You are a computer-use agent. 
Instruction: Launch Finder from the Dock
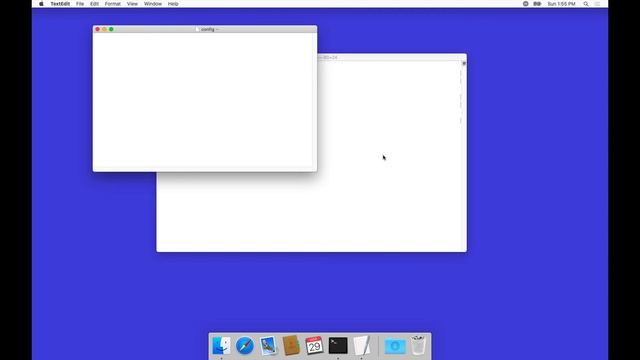click(x=221, y=346)
